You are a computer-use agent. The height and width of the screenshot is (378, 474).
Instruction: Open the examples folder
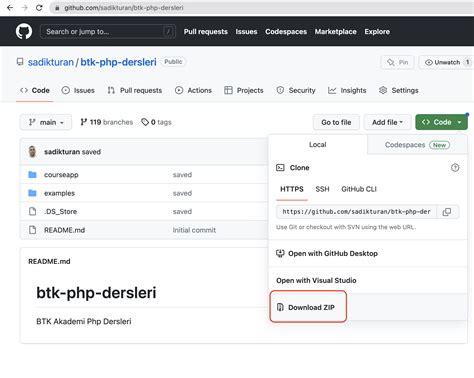tap(59, 193)
